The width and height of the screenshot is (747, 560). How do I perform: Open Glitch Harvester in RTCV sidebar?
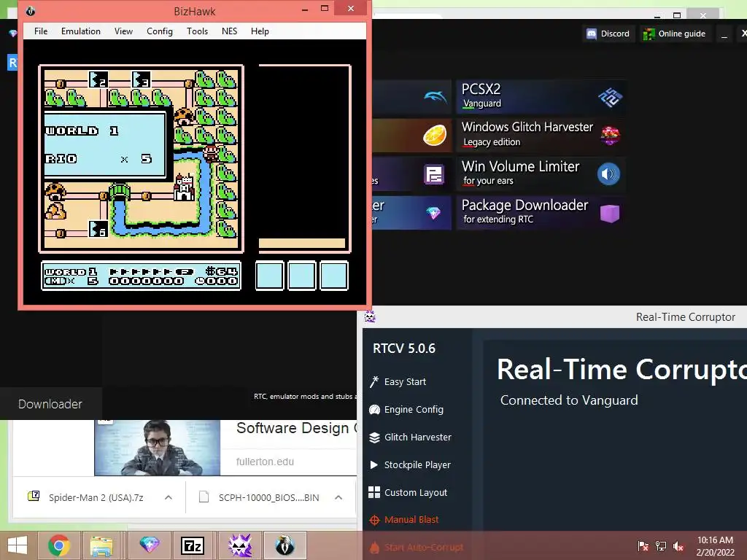(x=418, y=437)
